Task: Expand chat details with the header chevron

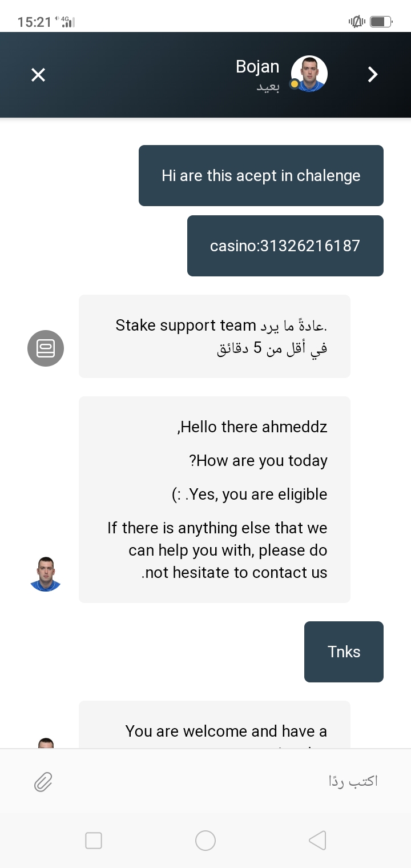Action: click(373, 74)
